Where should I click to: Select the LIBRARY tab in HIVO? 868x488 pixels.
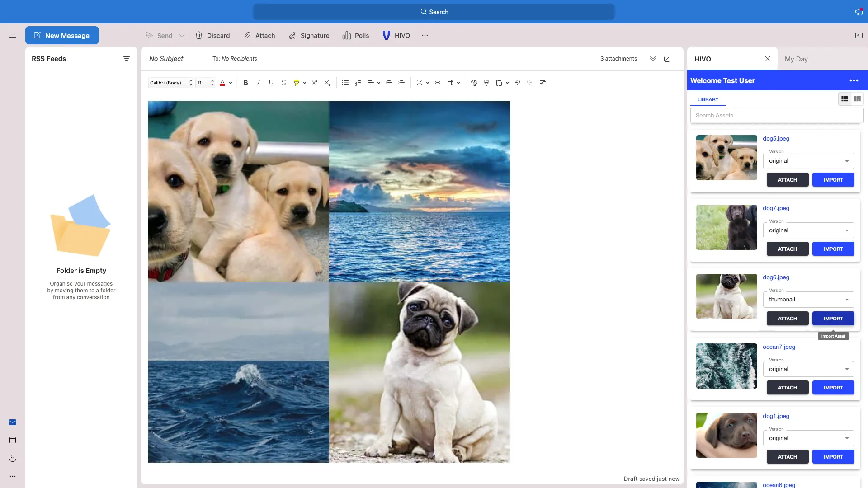pos(708,99)
